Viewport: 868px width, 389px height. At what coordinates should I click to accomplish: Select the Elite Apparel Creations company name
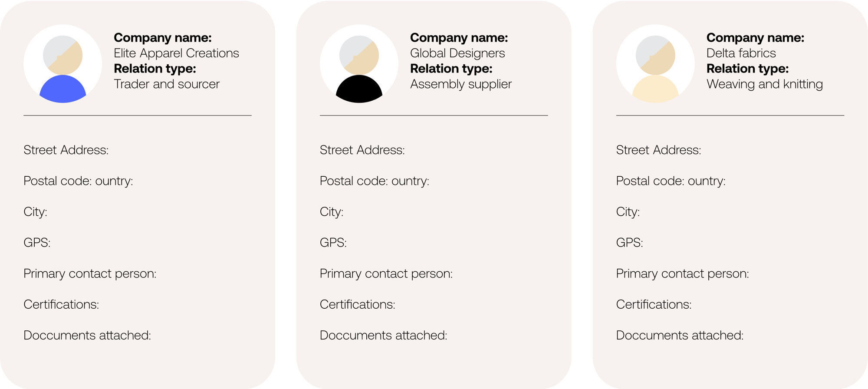tap(176, 53)
